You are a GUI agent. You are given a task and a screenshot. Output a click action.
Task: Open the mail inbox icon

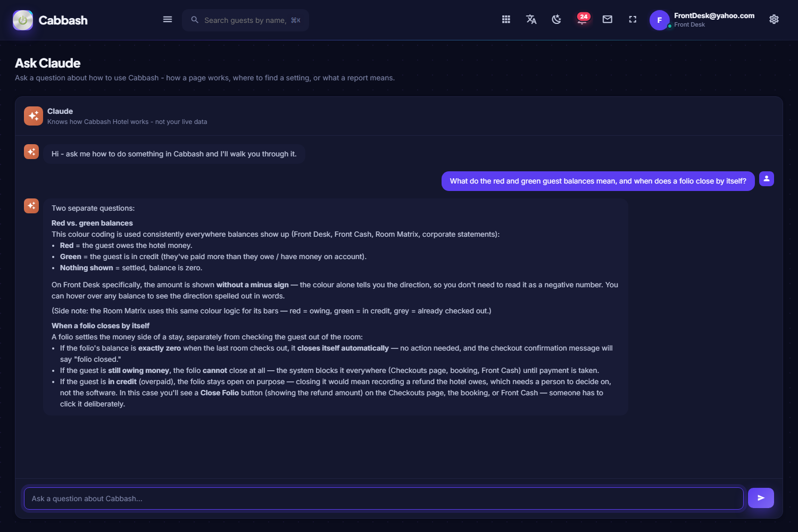(x=608, y=20)
